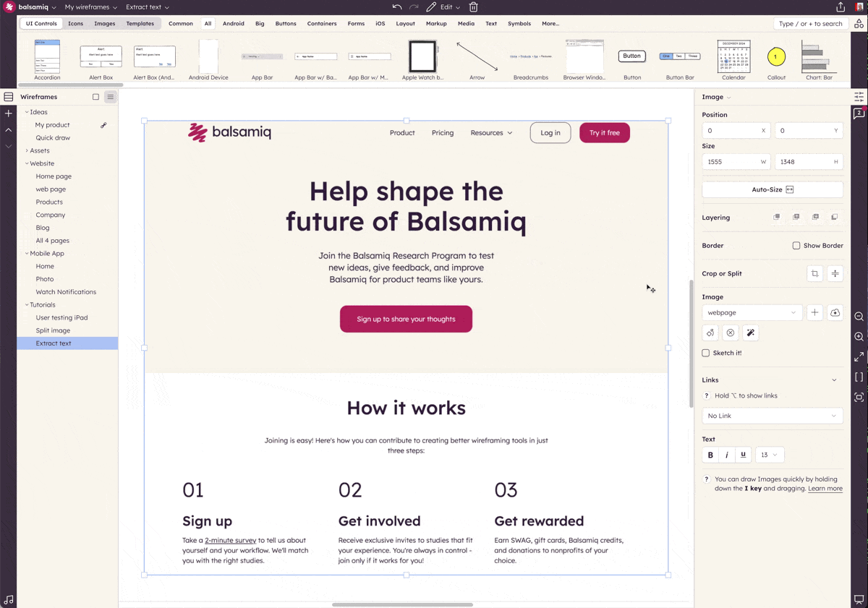Click the zoom out magnifier icon
This screenshot has width=868, height=608.
(x=859, y=317)
